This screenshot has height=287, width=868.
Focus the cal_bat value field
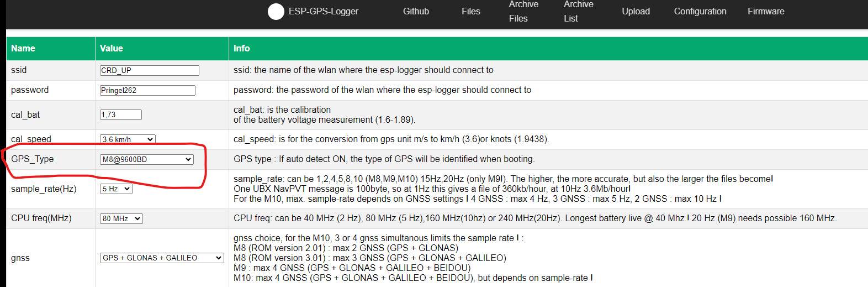coord(120,114)
